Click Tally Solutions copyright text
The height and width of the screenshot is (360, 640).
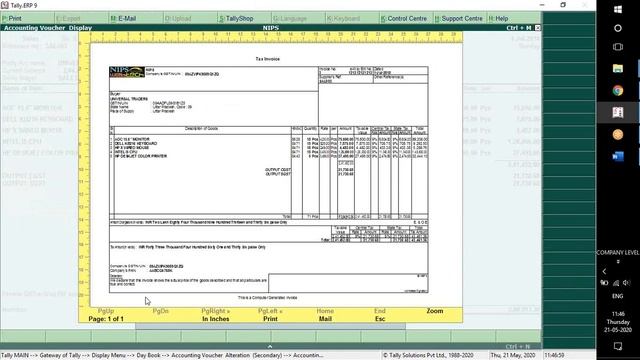pos(428,356)
